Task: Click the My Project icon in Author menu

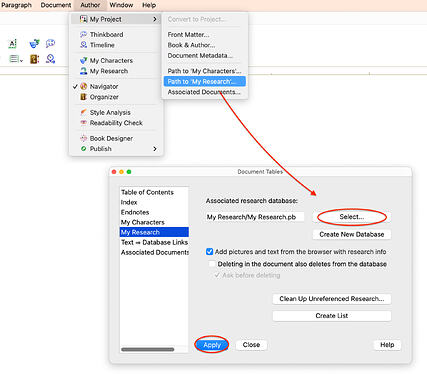Action: [83, 19]
